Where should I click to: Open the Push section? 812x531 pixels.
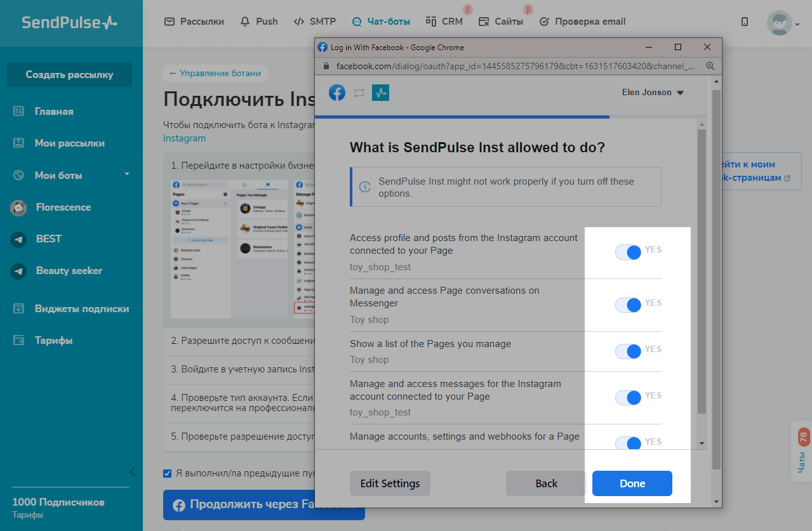pyautogui.click(x=259, y=22)
